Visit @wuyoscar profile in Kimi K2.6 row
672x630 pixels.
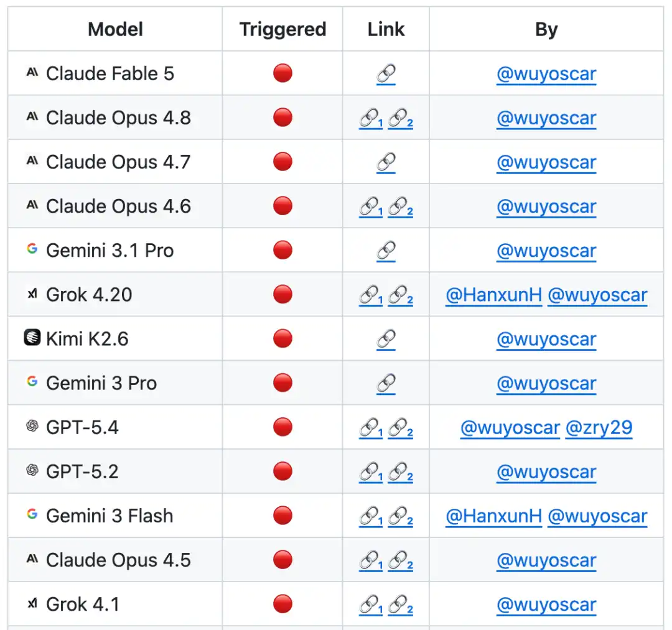click(546, 340)
